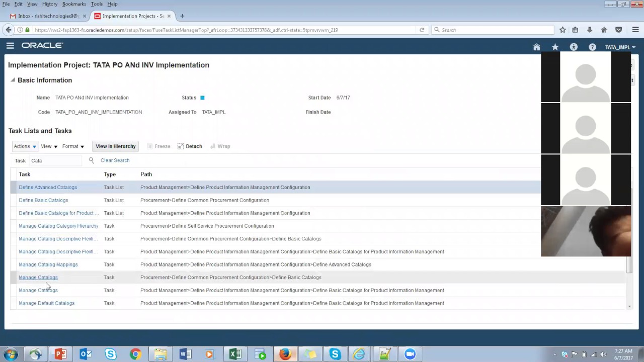Click site identity info icon in URL bar

click(21, 30)
